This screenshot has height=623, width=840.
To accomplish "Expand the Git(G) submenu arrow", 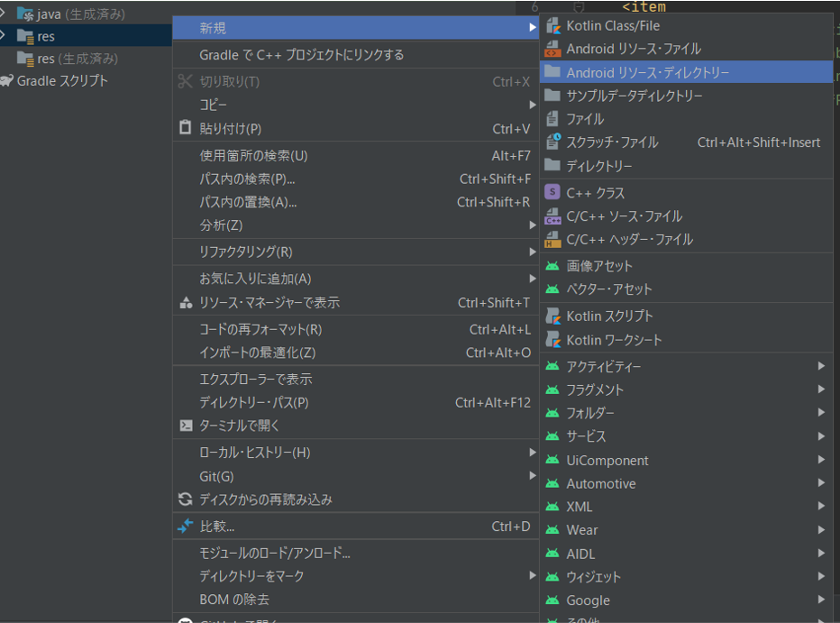I will [x=532, y=476].
